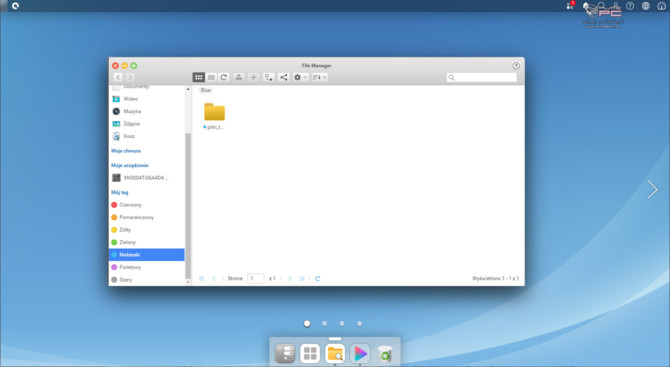This screenshot has height=367, width=670.
Task: Click the share icon in toolbar
Action: (283, 77)
